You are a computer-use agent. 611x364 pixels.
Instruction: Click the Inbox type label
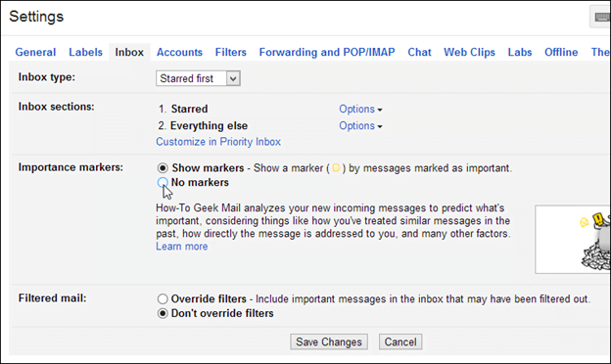tap(46, 77)
